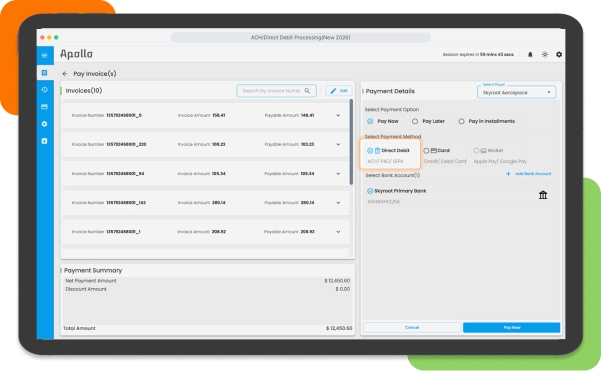Click the Select Payment Option label
The width and height of the screenshot is (601, 371).
[392, 110]
